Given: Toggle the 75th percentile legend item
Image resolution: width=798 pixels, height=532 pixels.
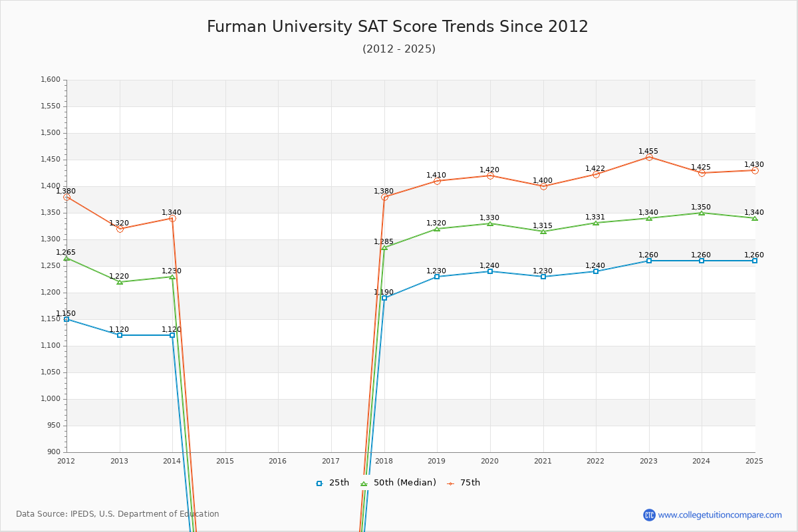Looking at the screenshot, I should 463,483.
